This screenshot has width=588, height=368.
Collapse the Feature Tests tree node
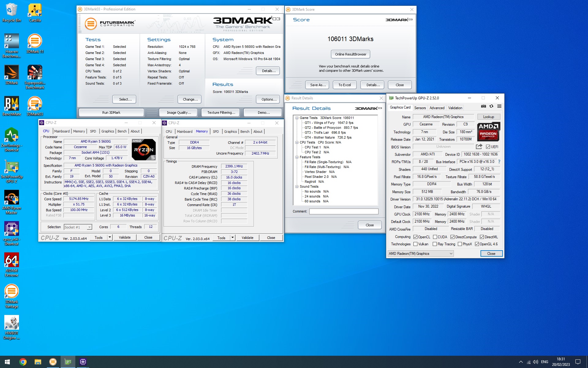click(297, 157)
